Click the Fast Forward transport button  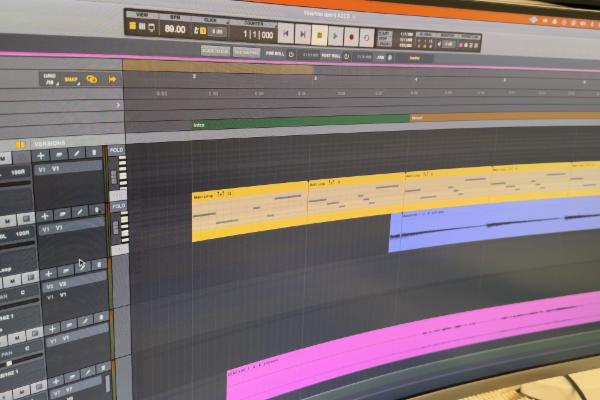point(303,34)
